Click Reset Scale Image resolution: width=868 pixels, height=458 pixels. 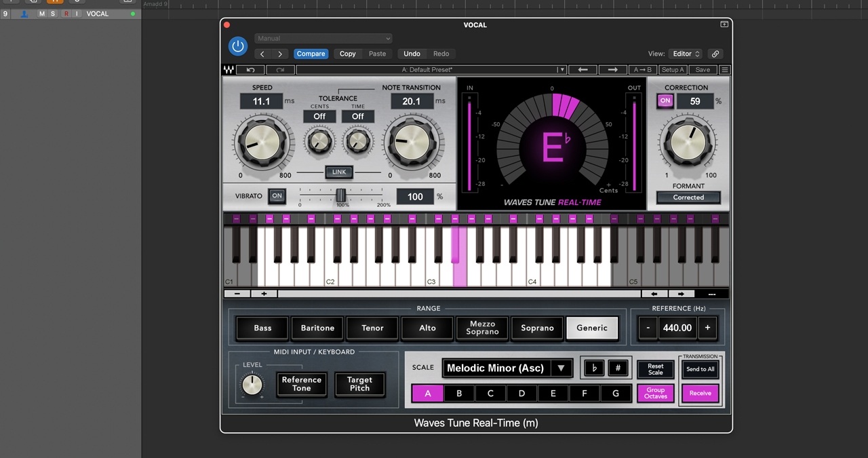[656, 369]
